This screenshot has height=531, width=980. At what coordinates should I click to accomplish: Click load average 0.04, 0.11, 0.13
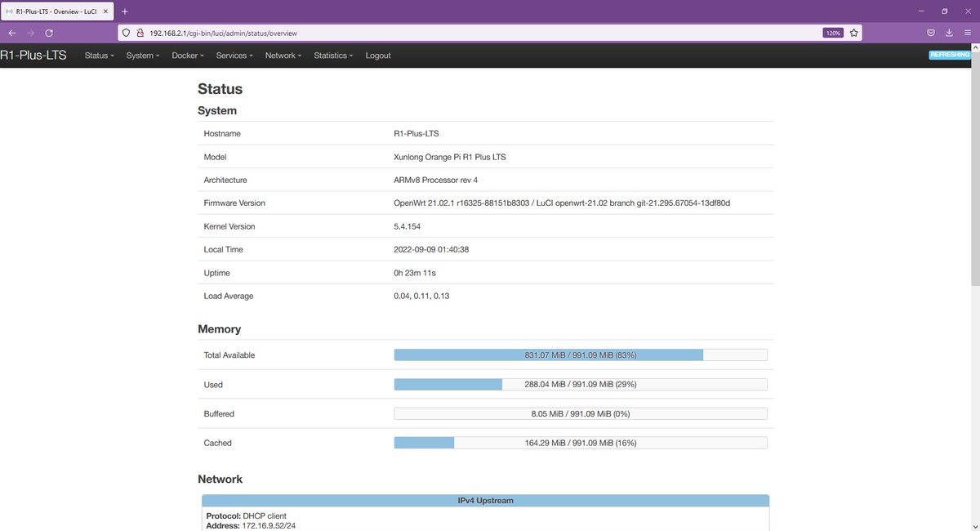[x=421, y=296]
